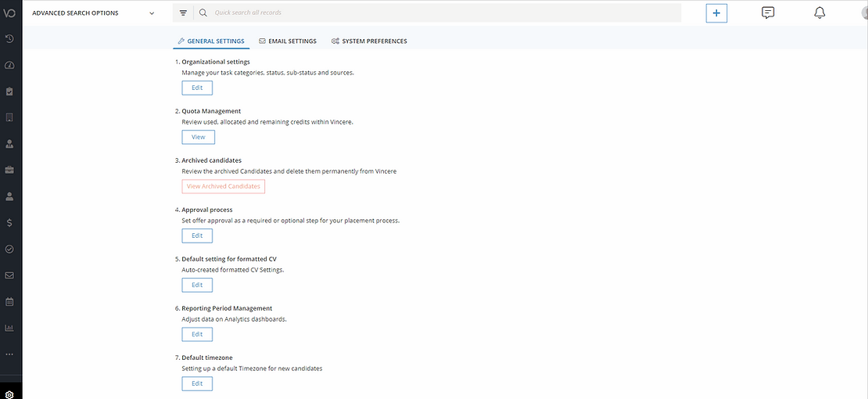This screenshot has width=868, height=399.
Task: Click the settings gear icon at bottom-left
Action: click(x=9, y=394)
